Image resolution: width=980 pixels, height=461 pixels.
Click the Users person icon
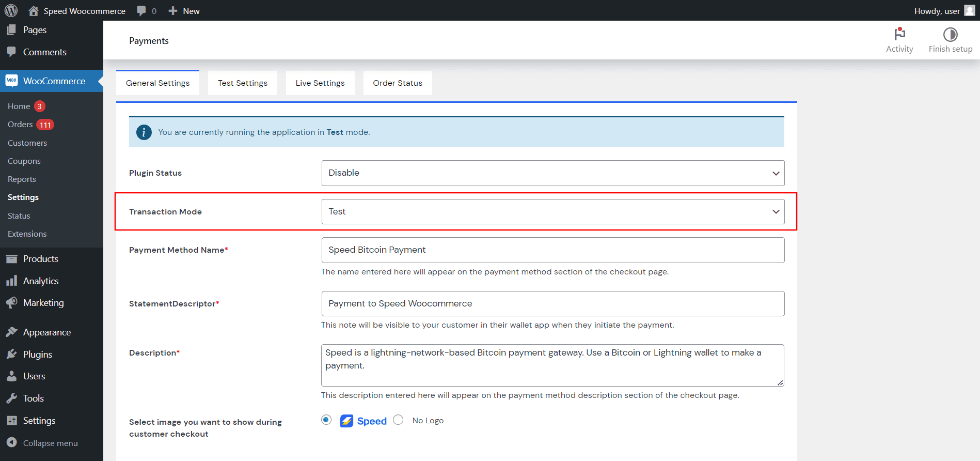(11, 376)
